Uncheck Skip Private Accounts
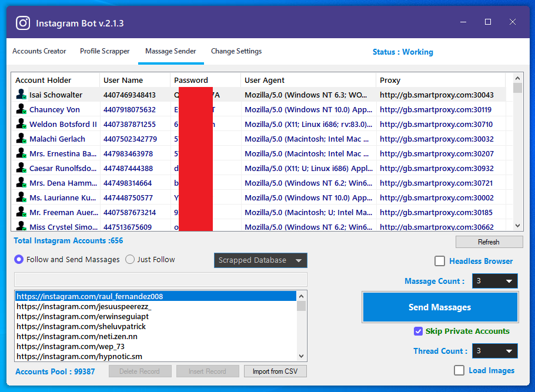This screenshot has width=535, height=392. coord(418,331)
